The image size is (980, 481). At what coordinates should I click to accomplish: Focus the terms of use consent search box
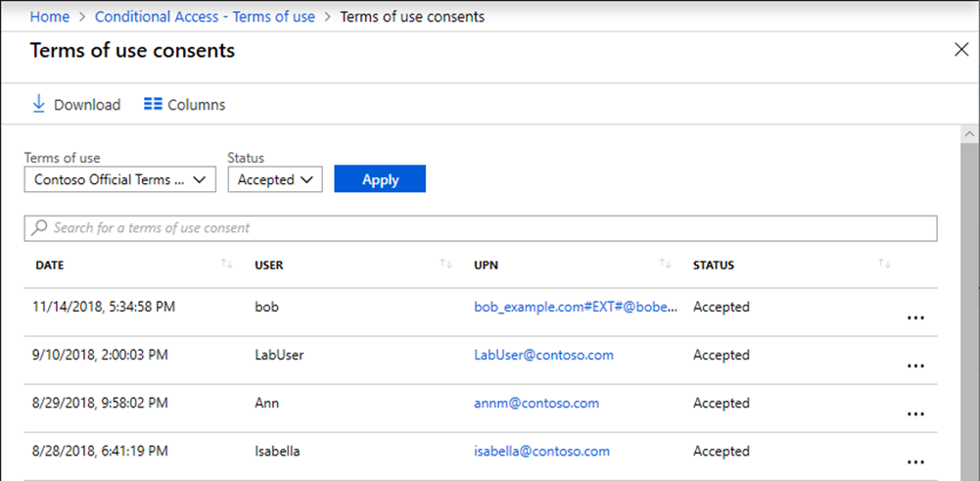click(x=481, y=228)
